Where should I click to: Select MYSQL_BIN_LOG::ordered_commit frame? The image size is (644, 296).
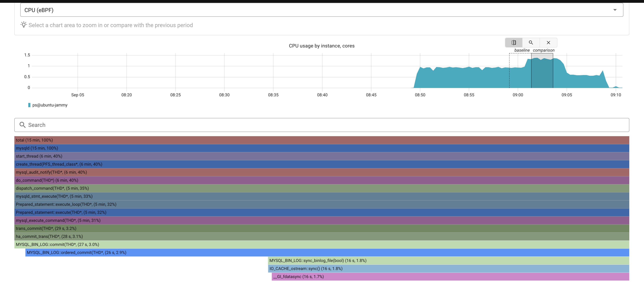coord(327,253)
